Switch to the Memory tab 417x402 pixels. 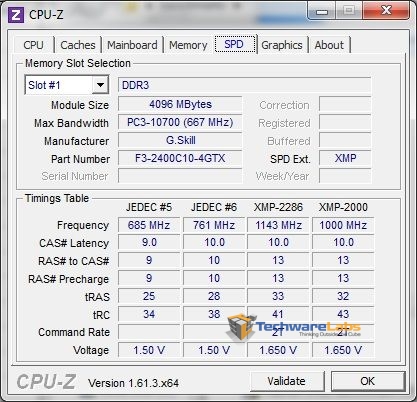(188, 45)
